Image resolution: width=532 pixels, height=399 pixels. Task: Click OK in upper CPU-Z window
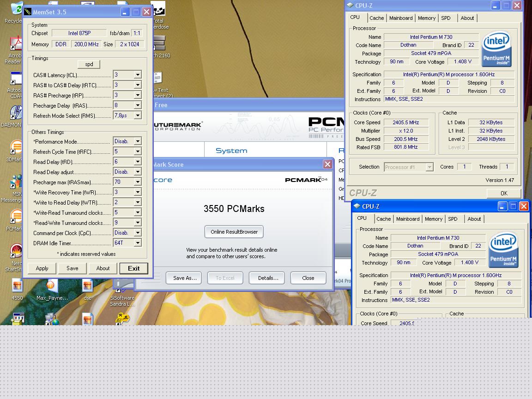[x=504, y=193]
